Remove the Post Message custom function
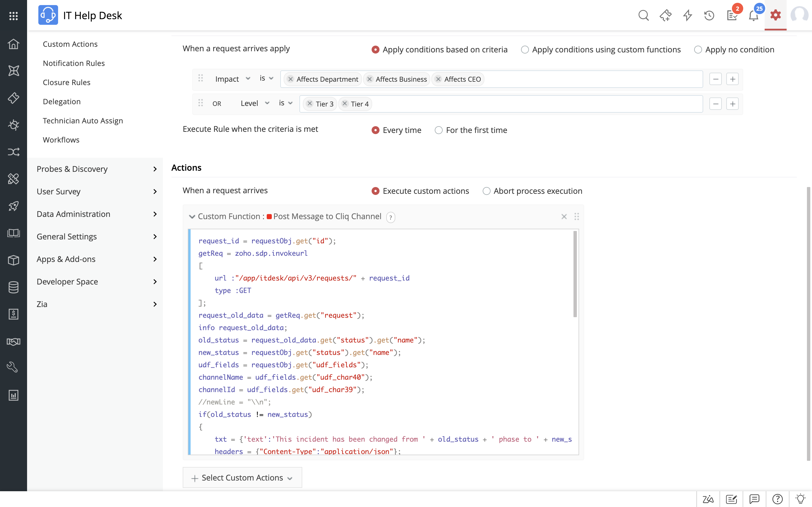 564,217
